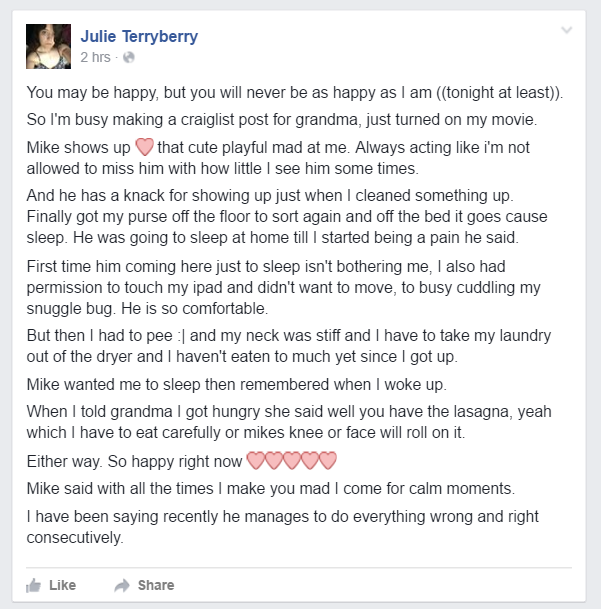
Task: Click the thumbs-up Like icon
Action: pos(33,585)
